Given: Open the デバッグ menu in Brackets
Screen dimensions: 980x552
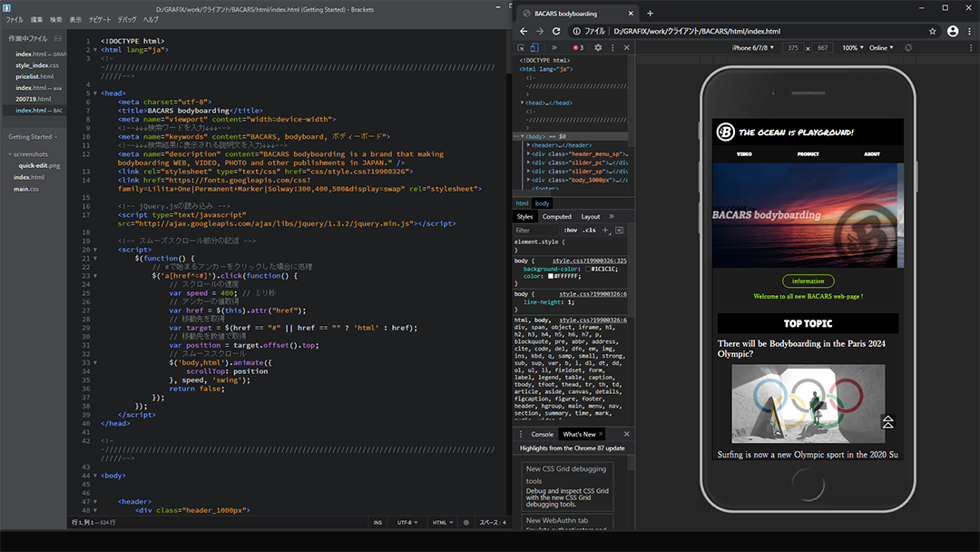Looking at the screenshot, I should tap(127, 19).
